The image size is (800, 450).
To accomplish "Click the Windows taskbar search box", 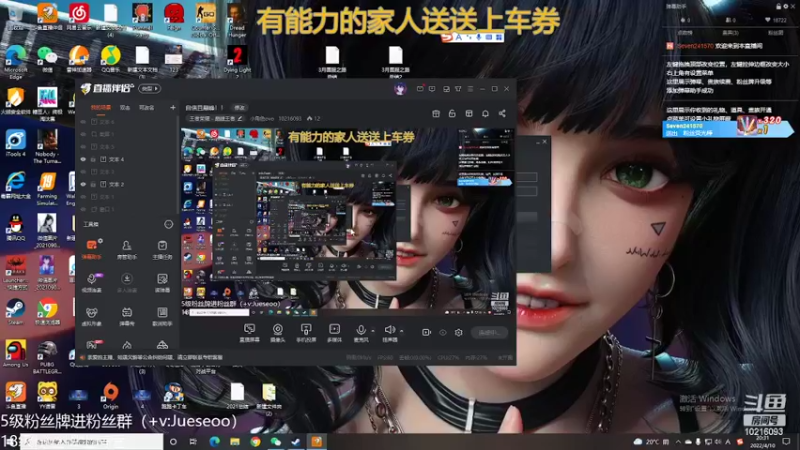I will (92, 442).
